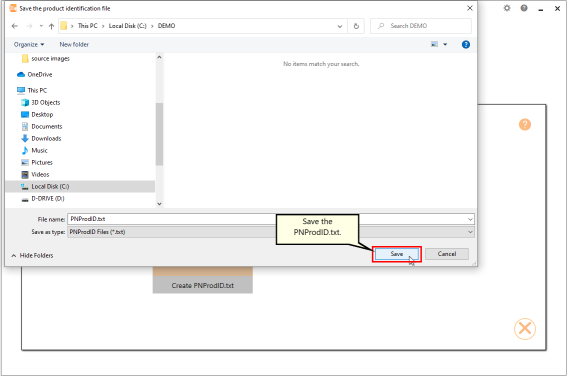567x376 pixels.
Task: Click the Save button
Action: click(397, 254)
